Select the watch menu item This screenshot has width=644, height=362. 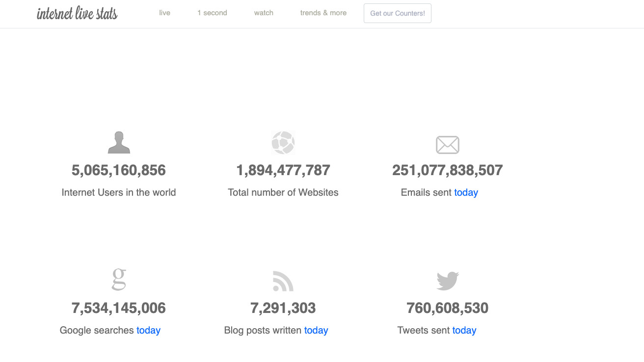[x=264, y=13]
